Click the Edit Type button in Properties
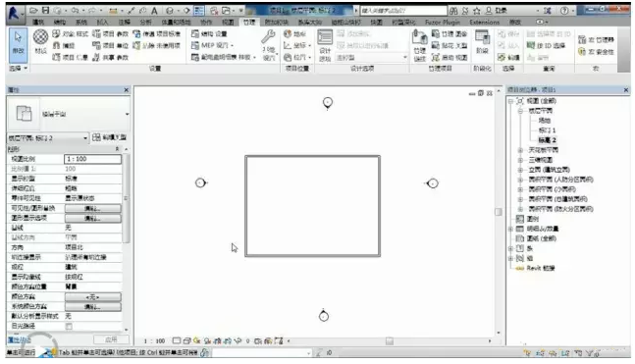The height and width of the screenshot is (364, 635). (109, 137)
